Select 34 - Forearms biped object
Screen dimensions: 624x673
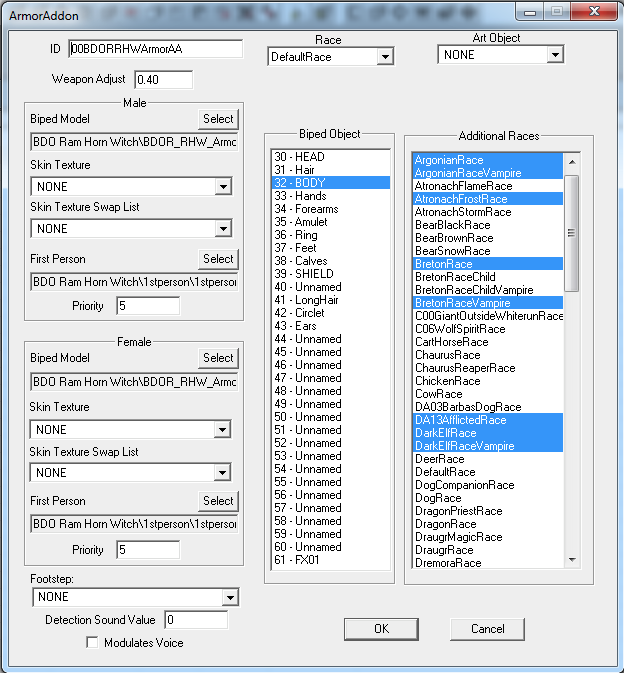coord(331,209)
